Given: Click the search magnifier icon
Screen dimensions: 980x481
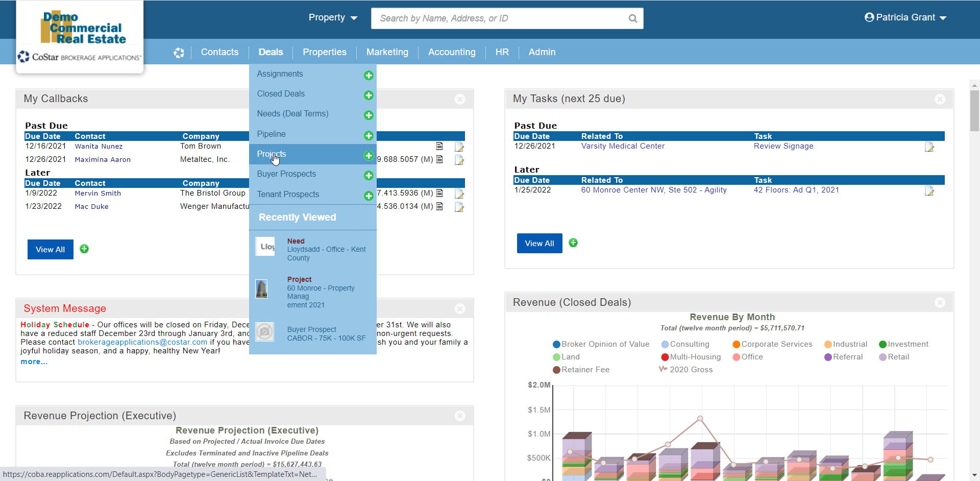Looking at the screenshot, I should (632, 18).
